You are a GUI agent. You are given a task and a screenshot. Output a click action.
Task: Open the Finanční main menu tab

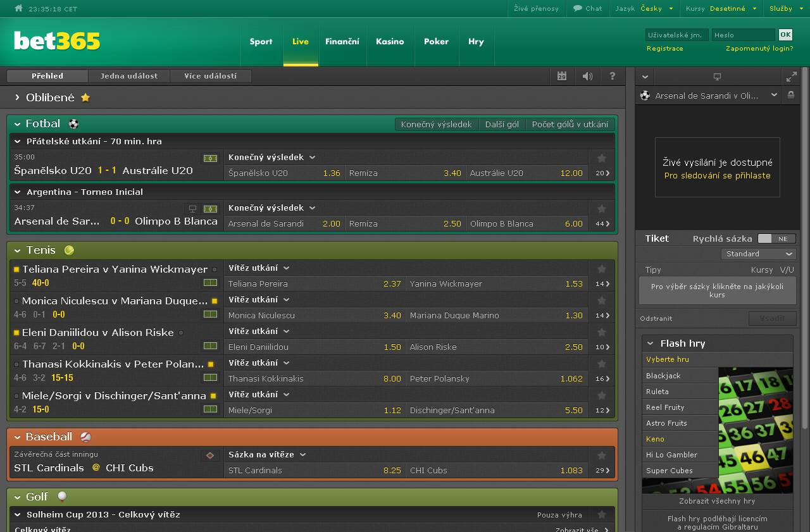point(342,42)
